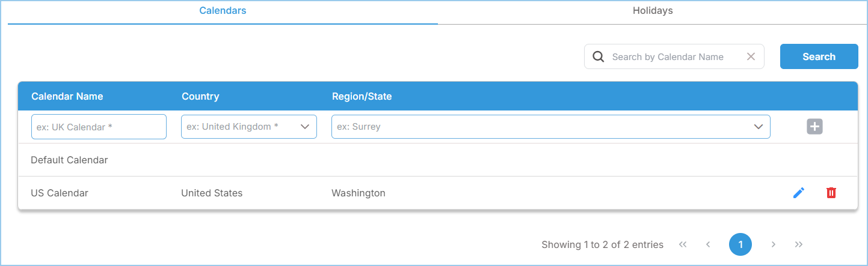Select the Calendars tab
The height and width of the screenshot is (266, 868).
coord(223,11)
